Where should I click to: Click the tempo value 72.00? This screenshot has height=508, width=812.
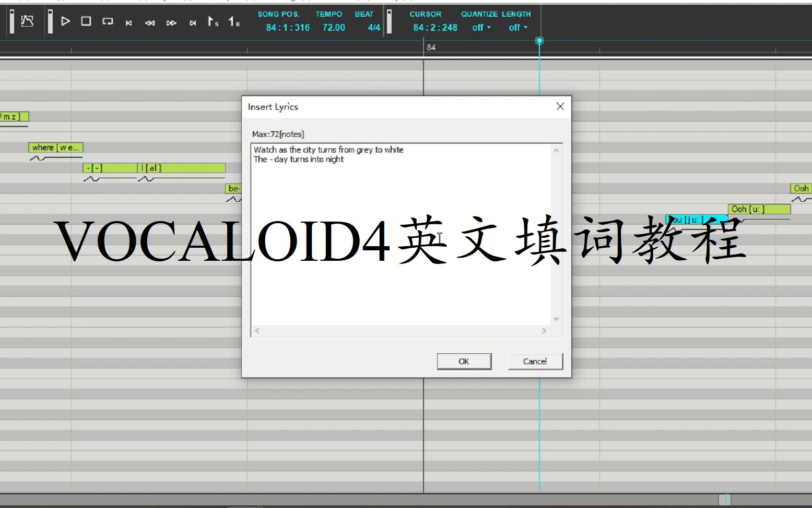tap(334, 28)
